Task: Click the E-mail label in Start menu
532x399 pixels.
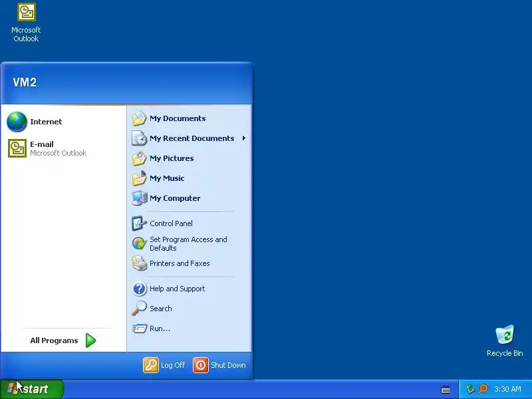Action: click(42, 144)
